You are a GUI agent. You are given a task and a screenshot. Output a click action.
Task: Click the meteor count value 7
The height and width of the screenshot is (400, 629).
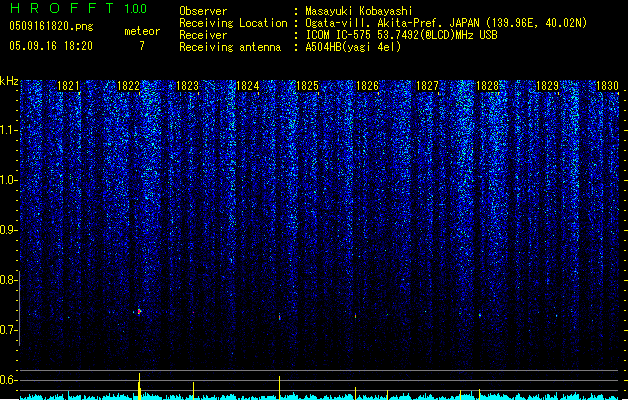[x=142, y=46]
